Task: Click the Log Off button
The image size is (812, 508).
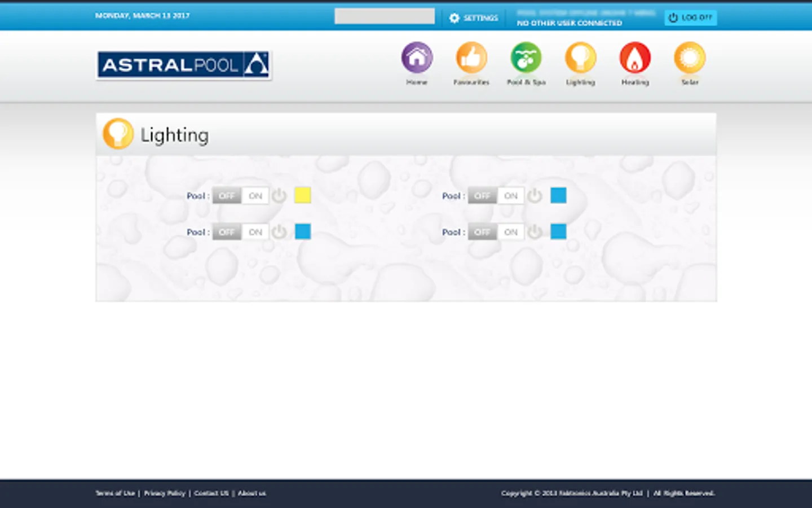Action: [x=690, y=17]
